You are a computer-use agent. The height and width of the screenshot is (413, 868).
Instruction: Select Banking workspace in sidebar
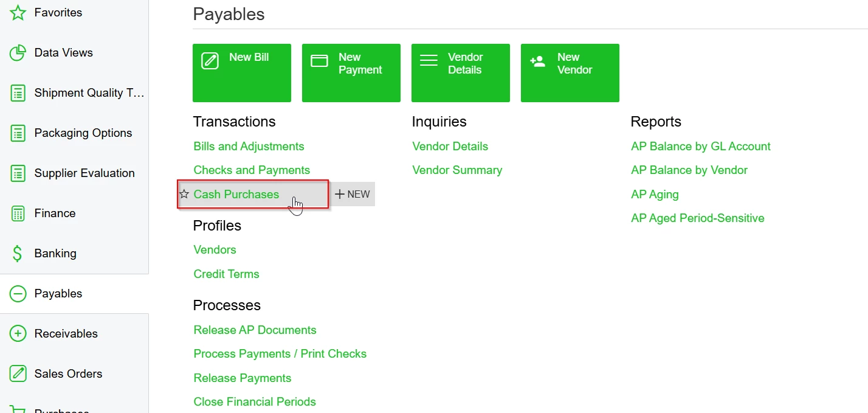pos(74,254)
